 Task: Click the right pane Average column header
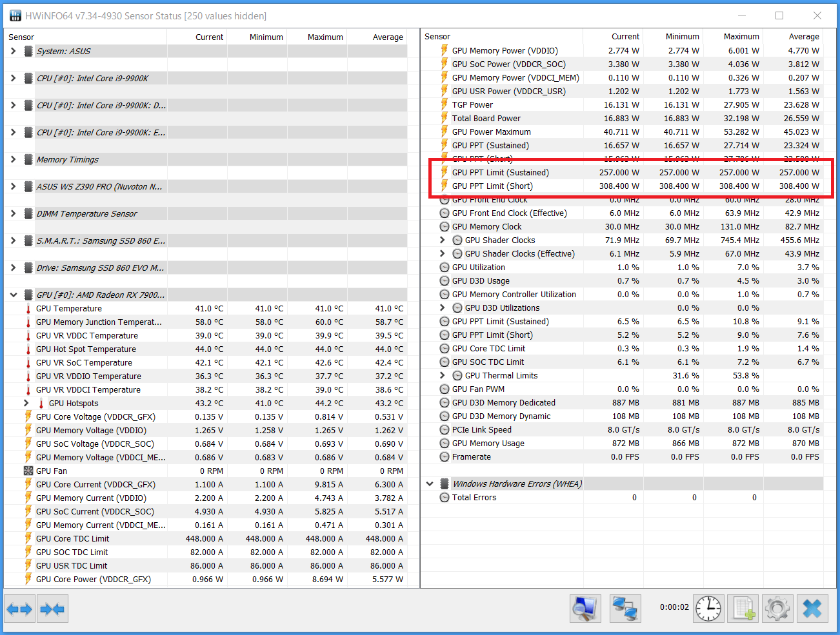(793, 36)
